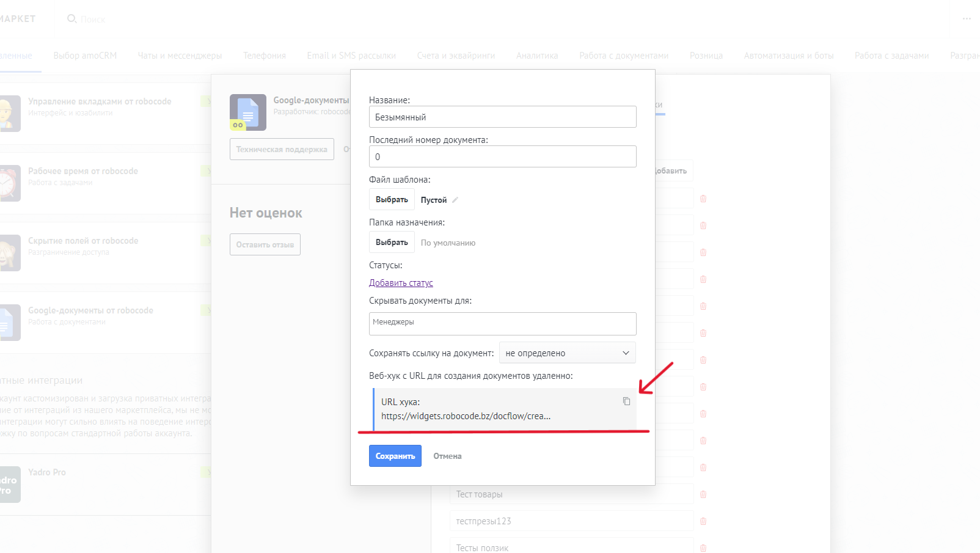The width and height of the screenshot is (980, 553).
Task: Click Выбрать button for destination folder
Action: 392,243
